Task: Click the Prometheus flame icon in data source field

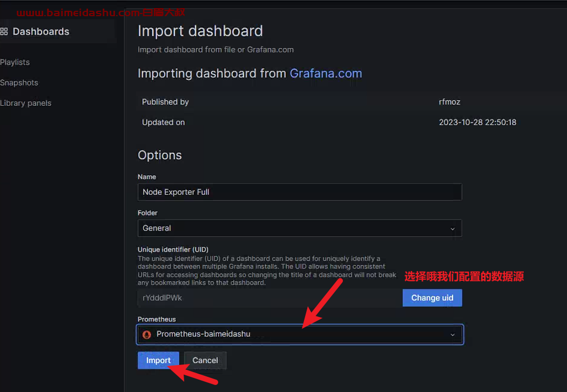Action: coord(147,335)
